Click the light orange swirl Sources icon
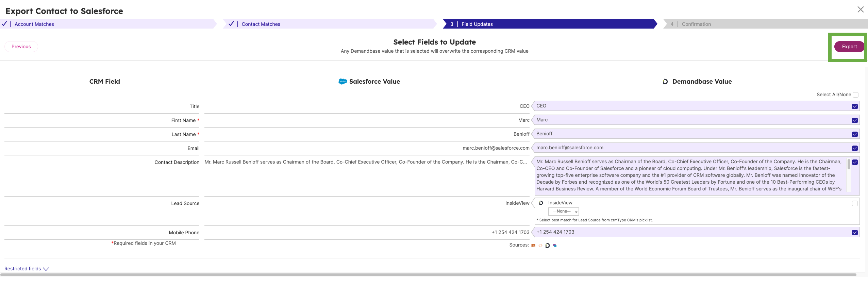This screenshot has height=286, width=868. (x=540, y=246)
